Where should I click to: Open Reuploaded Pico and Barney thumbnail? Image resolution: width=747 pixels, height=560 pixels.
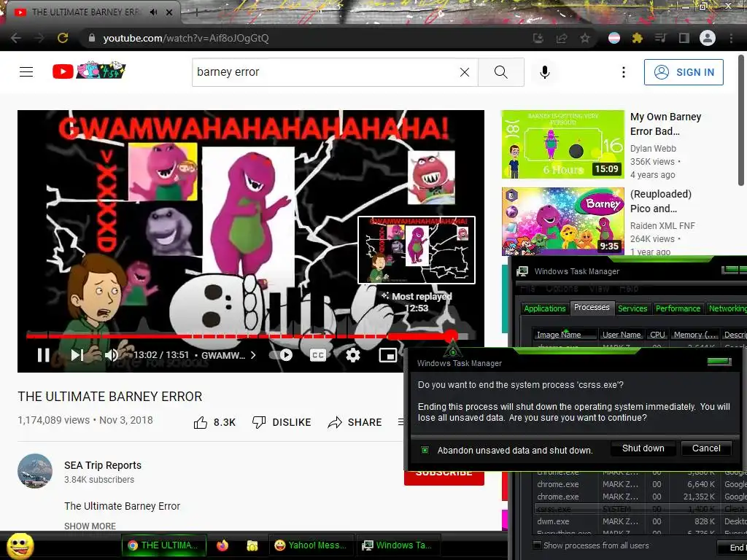[562, 222]
